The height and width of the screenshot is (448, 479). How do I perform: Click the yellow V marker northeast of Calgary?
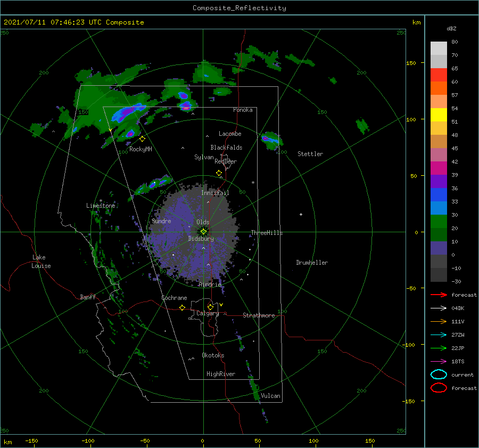pos(221,305)
